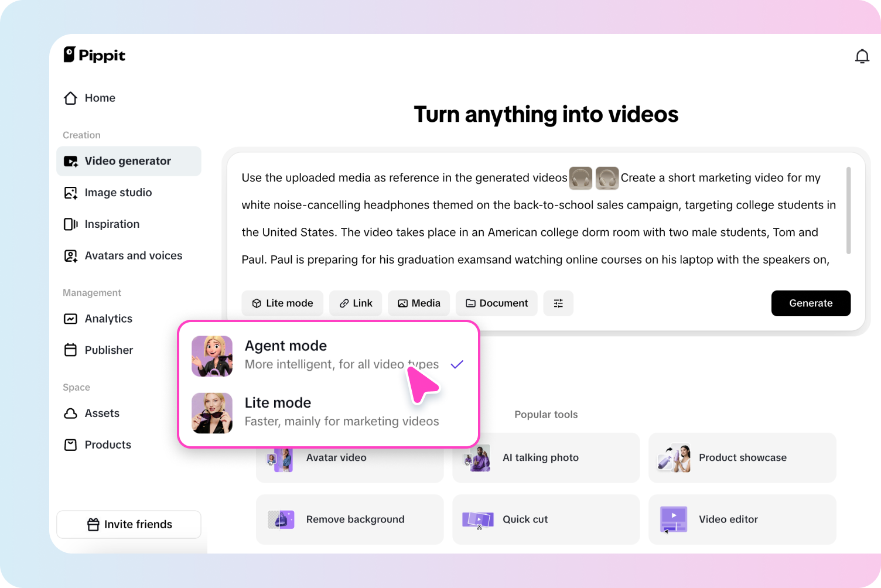
Task: Go to Home in the sidebar
Action: click(100, 98)
